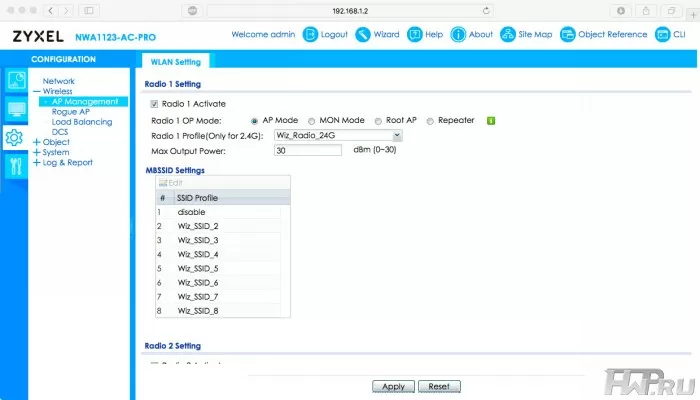The height and width of the screenshot is (400, 700).
Task: Click the Object Reference link text
Action: coord(612,34)
